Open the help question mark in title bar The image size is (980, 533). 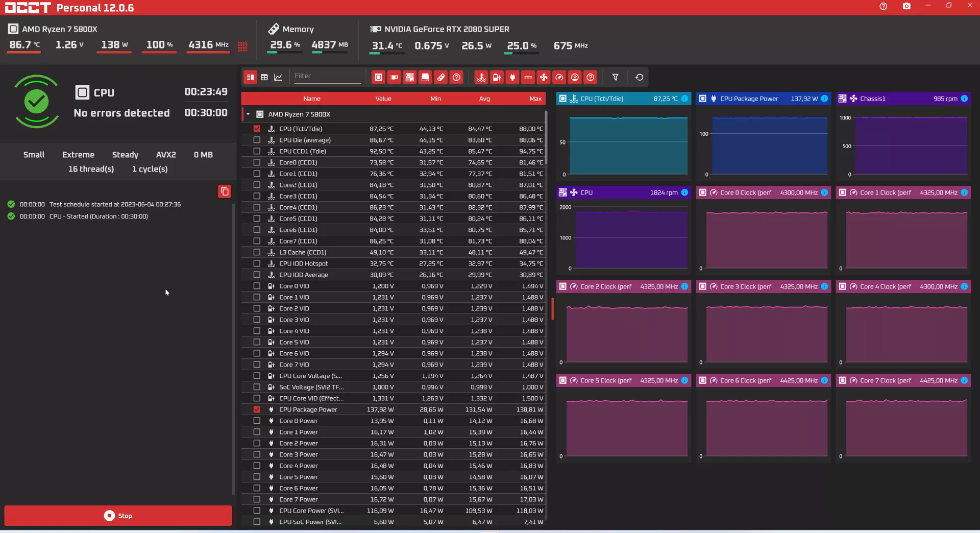point(884,6)
